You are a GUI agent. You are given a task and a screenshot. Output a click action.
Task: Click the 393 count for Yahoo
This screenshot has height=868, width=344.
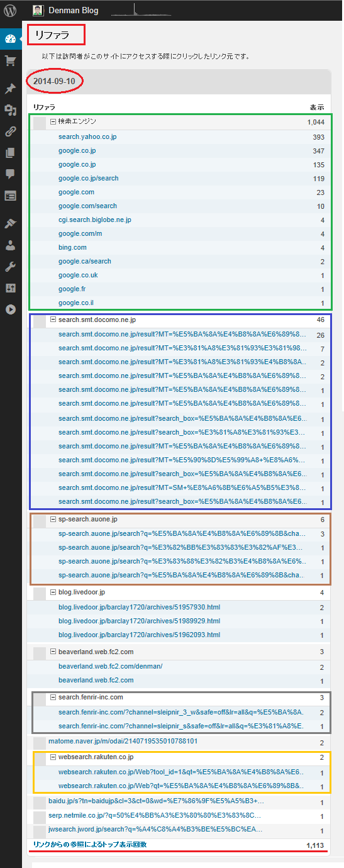pyautogui.click(x=318, y=136)
